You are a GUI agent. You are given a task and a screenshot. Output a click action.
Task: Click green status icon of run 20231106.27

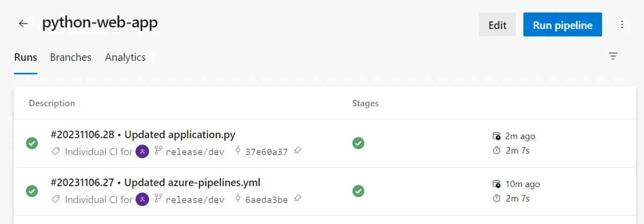(32, 191)
